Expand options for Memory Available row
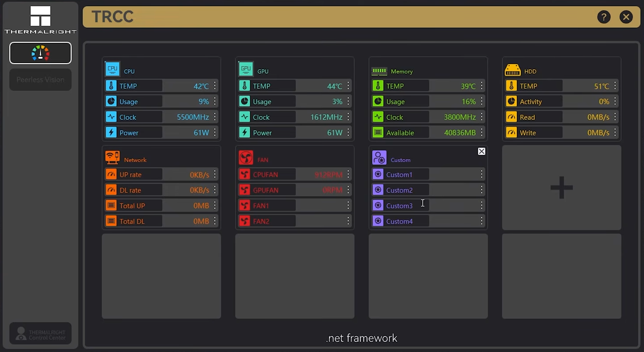Image resolution: width=644 pixels, height=352 pixels. coord(482,133)
